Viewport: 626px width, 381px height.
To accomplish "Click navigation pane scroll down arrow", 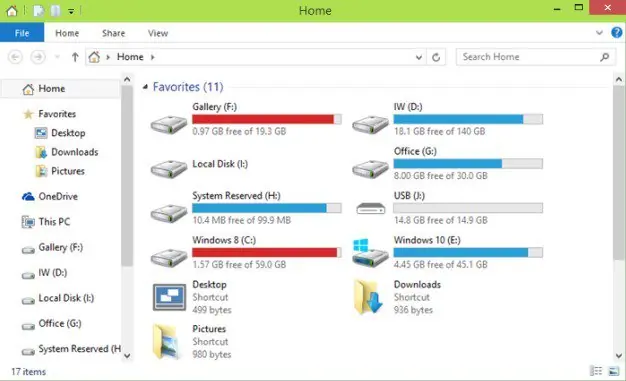I will pyautogui.click(x=127, y=355).
